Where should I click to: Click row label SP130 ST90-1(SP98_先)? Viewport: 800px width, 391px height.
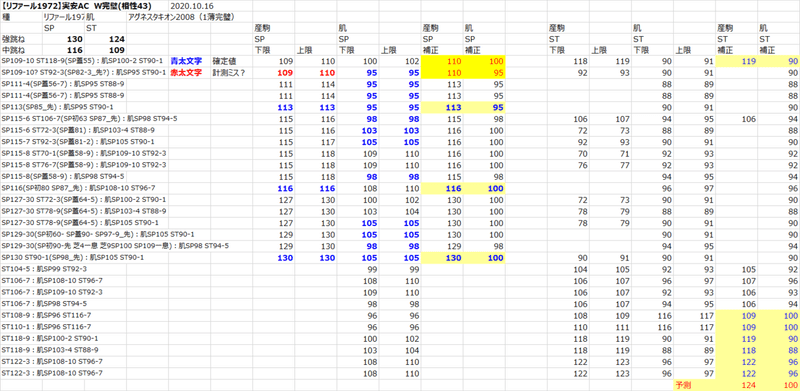point(73,258)
